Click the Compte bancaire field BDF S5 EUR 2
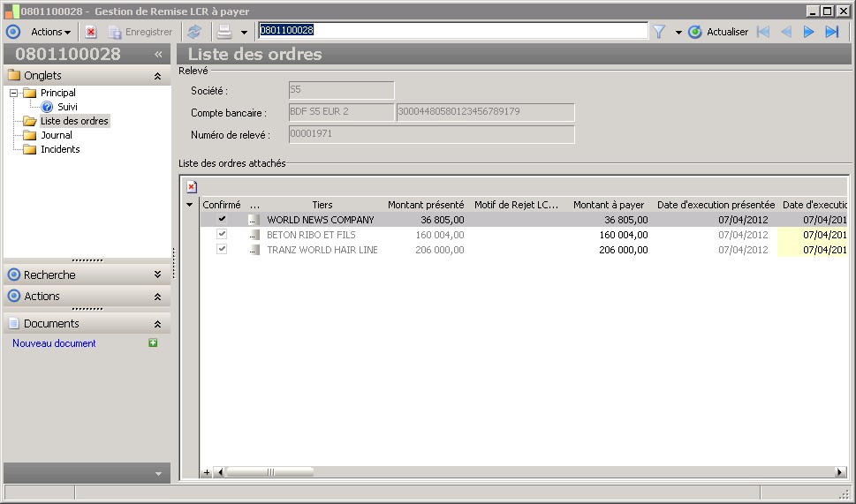Viewport: 856px width, 504px height. point(341,112)
